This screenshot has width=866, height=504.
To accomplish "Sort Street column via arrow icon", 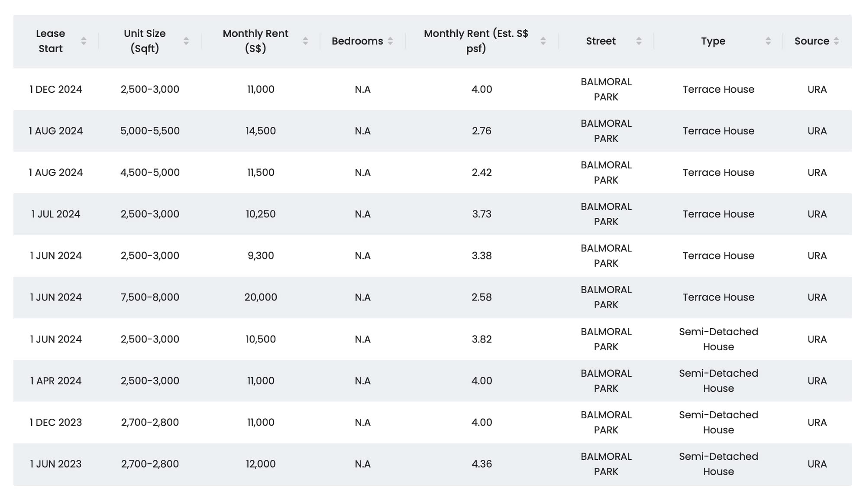I will click(639, 41).
